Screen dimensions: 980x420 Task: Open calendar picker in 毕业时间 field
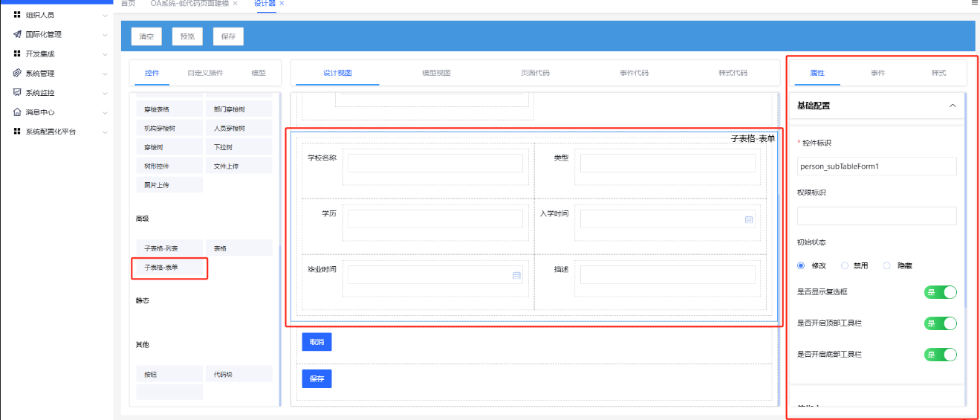[516, 275]
